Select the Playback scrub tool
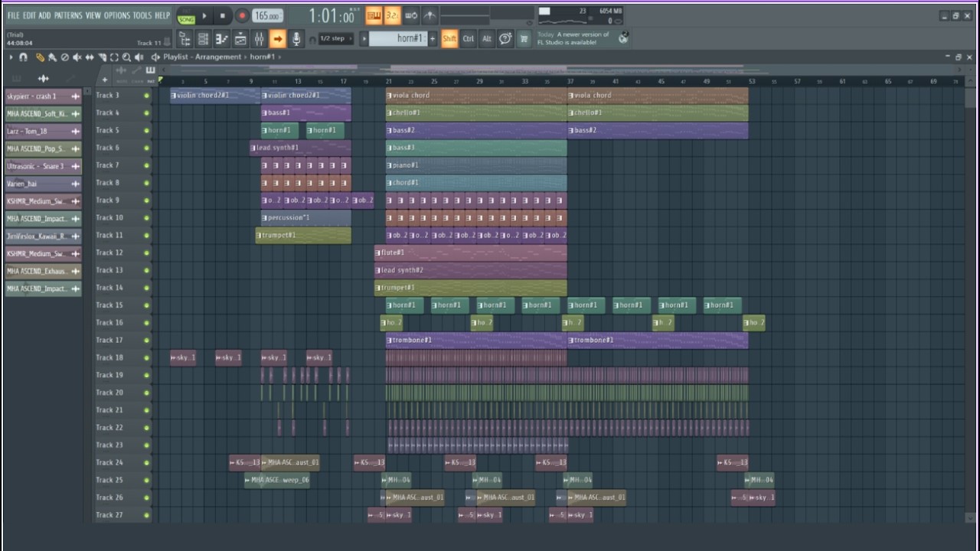 pyautogui.click(x=139, y=57)
